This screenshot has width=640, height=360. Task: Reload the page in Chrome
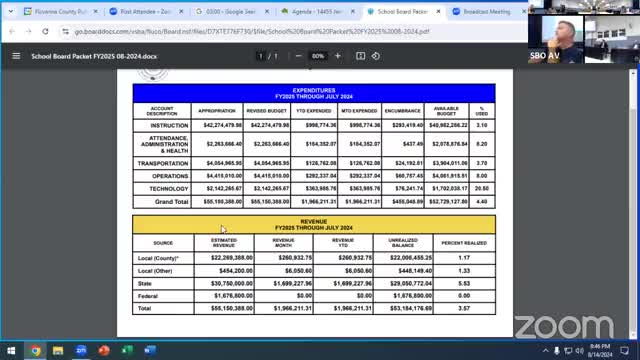pos(45,31)
